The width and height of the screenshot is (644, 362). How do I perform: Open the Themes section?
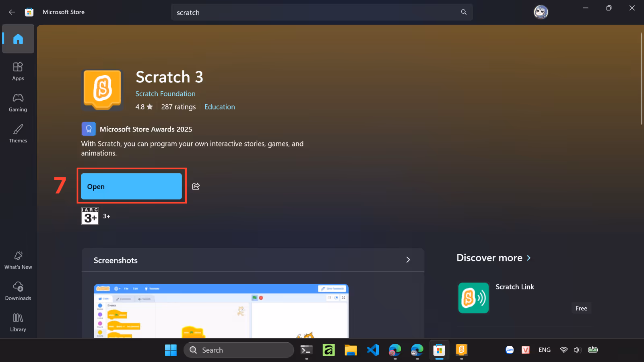18,134
